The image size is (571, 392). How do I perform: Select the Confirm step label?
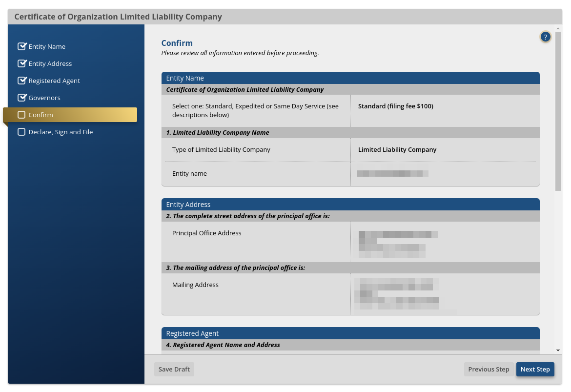click(x=41, y=115)
